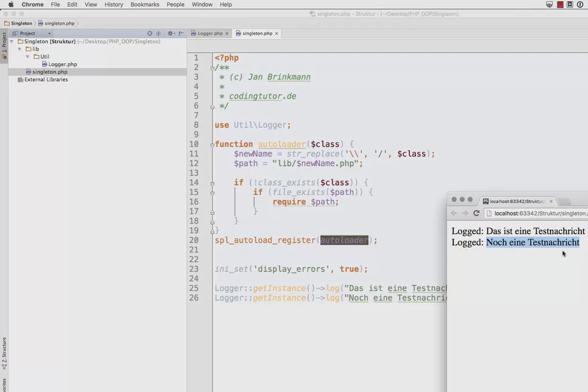This screenshot has width=588, height=392.
Task: Open a new tab in Chrome window
Action: point(564,201)
